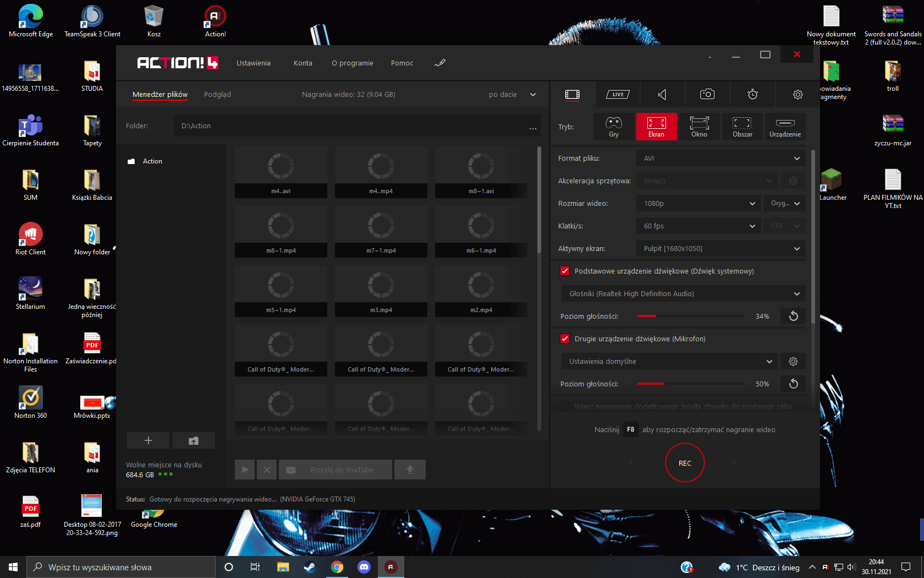924x578 pixels.
Task: Toggle primary sound device checkbox
Action: coord(565,271)
